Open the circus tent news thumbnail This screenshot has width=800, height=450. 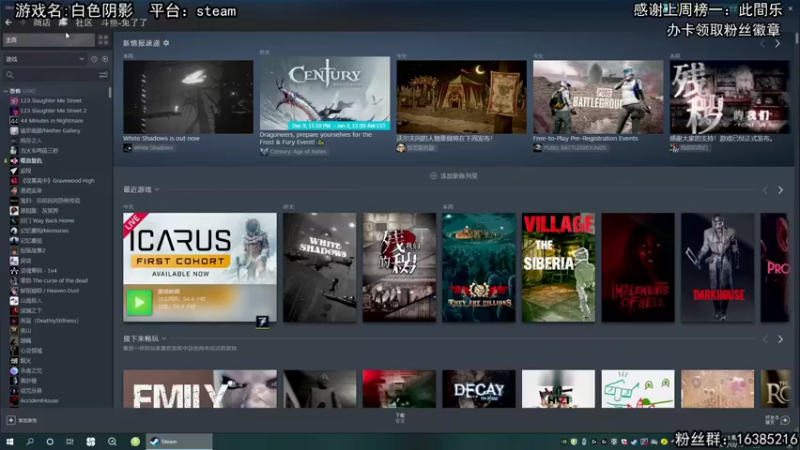tap(461, 97)
